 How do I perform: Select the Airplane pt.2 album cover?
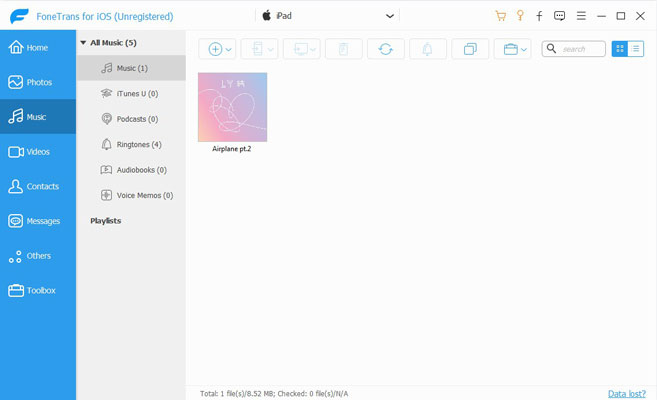[x=233, y=107]
